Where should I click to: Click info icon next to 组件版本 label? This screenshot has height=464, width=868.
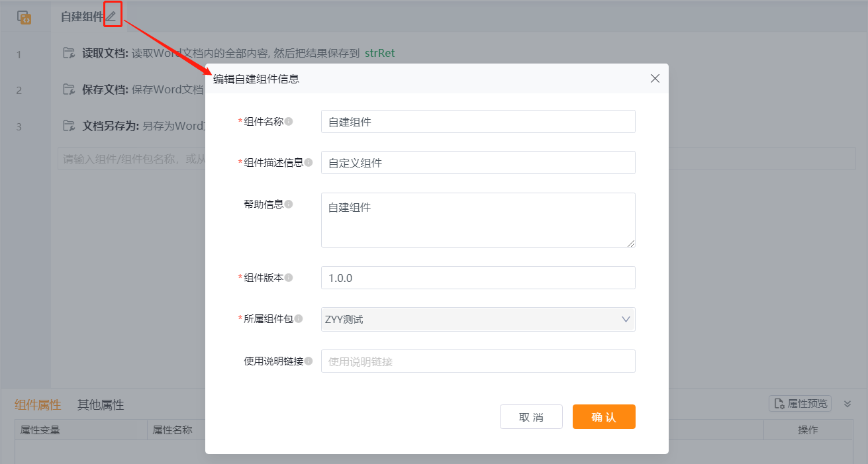tap(289, 278)
